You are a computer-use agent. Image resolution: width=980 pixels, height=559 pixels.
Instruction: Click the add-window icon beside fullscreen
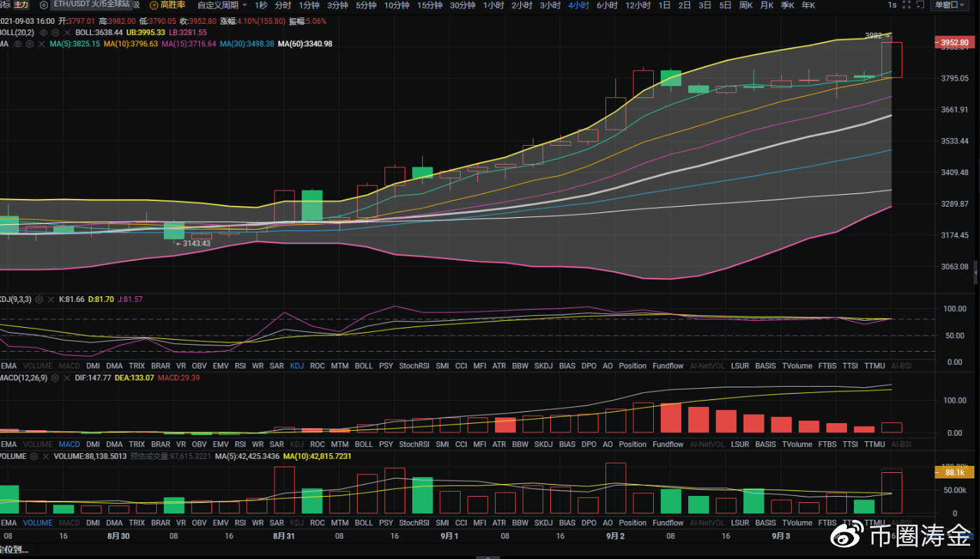point(920,5)
